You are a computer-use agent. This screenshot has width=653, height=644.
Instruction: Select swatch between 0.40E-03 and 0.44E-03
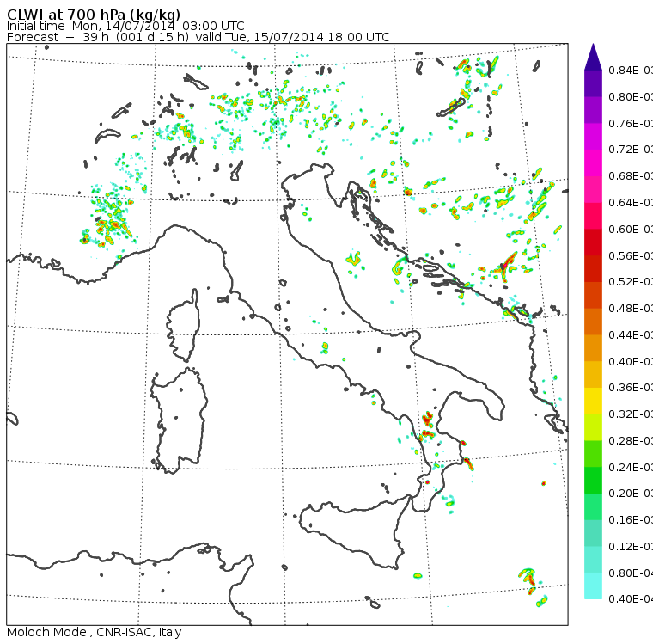pos(593,348)
